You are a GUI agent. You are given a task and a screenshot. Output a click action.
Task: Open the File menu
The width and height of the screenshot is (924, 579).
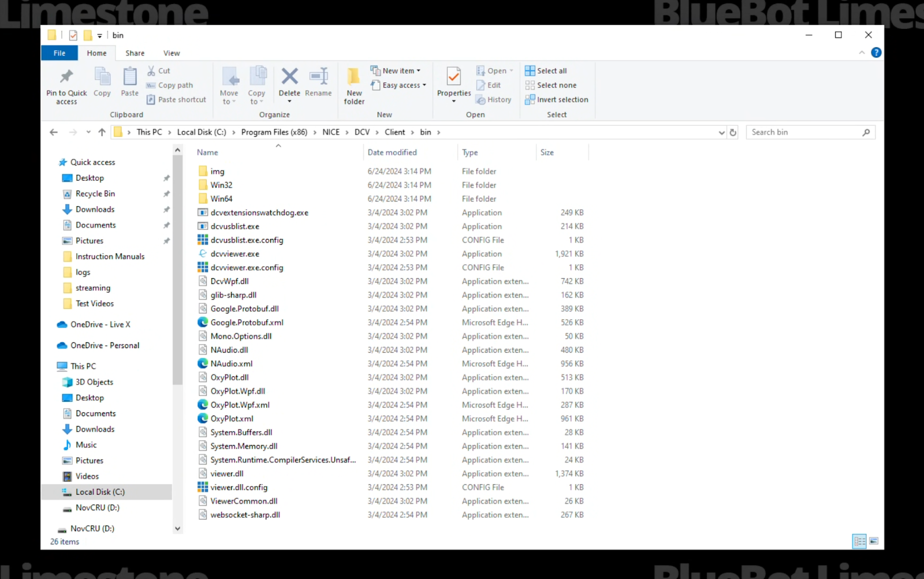pyautogui.click(x=59, y=53)
